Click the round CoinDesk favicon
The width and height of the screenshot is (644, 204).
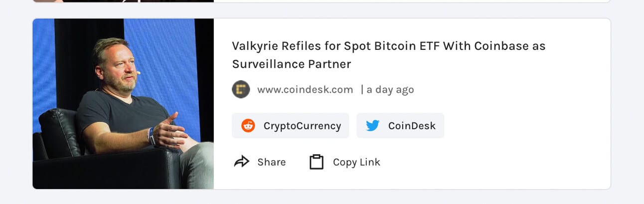point(241,90)
